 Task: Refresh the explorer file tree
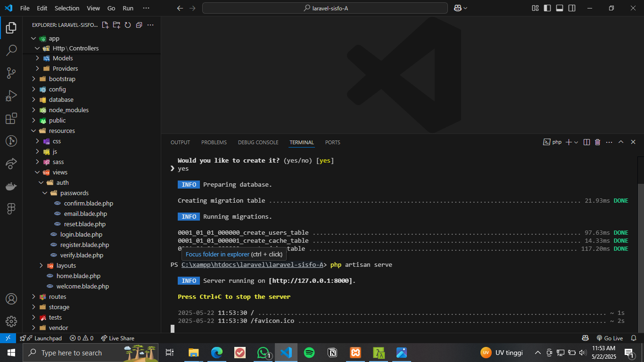click(127, 25)
